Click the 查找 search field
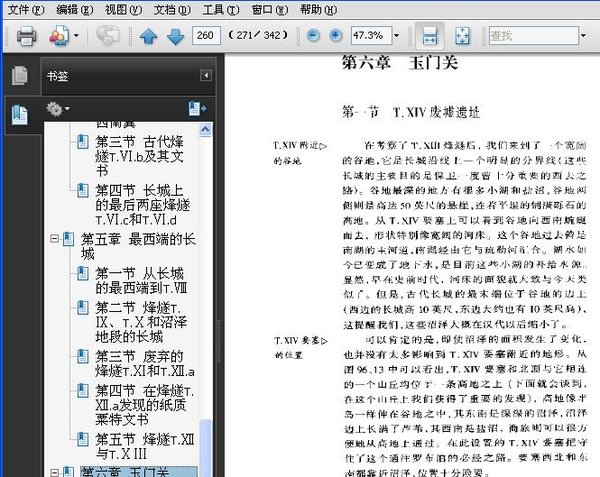Screen dimensions: 600x477 click(533, 36)
